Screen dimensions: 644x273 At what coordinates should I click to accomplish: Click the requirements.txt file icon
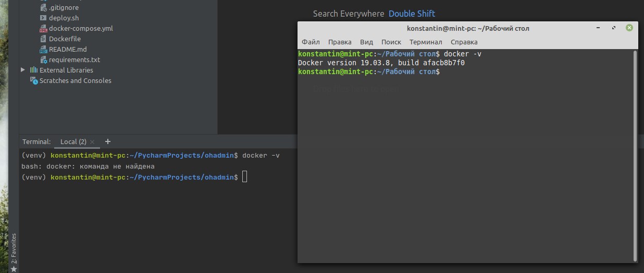[x=44, y=60]
